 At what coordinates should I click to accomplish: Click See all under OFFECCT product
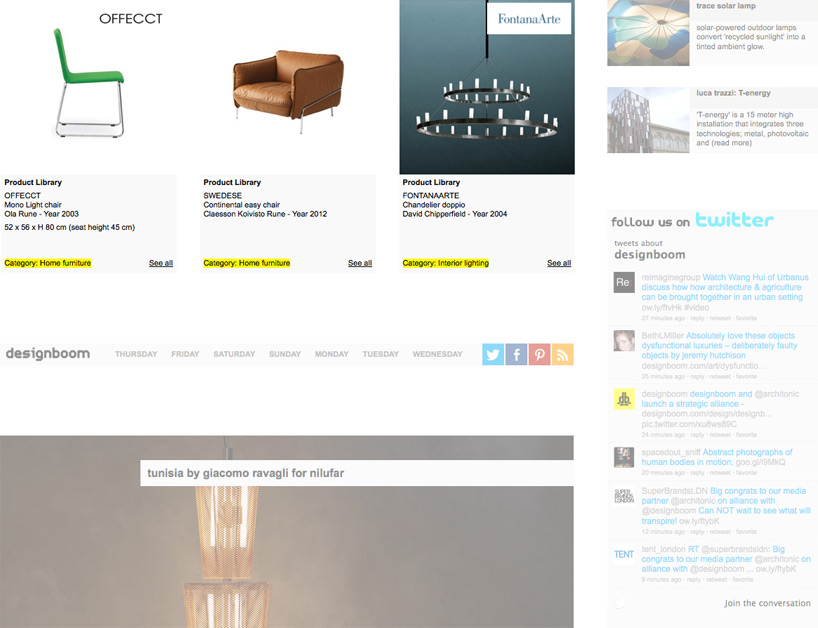tap(161, 263)
